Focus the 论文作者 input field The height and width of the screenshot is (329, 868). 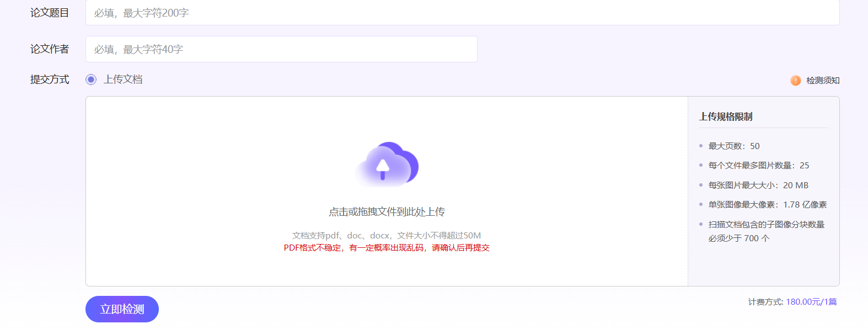(x=281, y=49)
